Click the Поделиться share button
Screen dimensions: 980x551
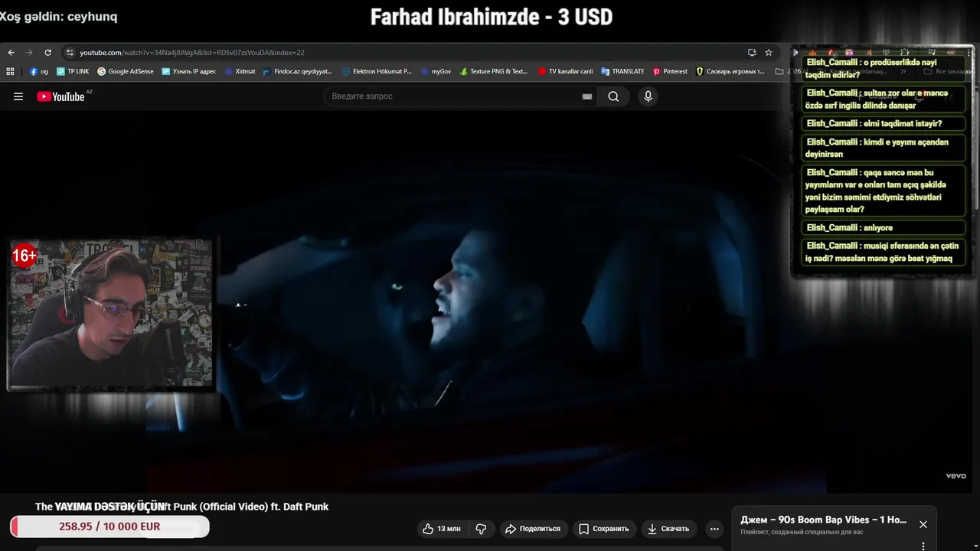click(x=533, y=529)
